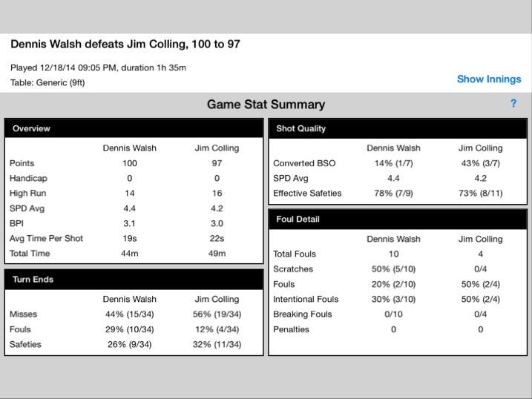
Task: Select the Intentional Fouls row label
Action: click(x=306, y=300)
